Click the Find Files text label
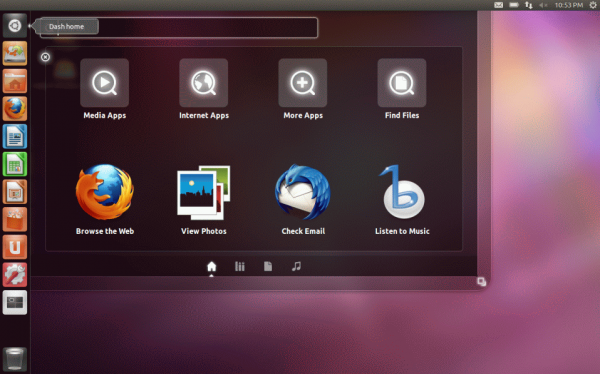 click(402, 115)
